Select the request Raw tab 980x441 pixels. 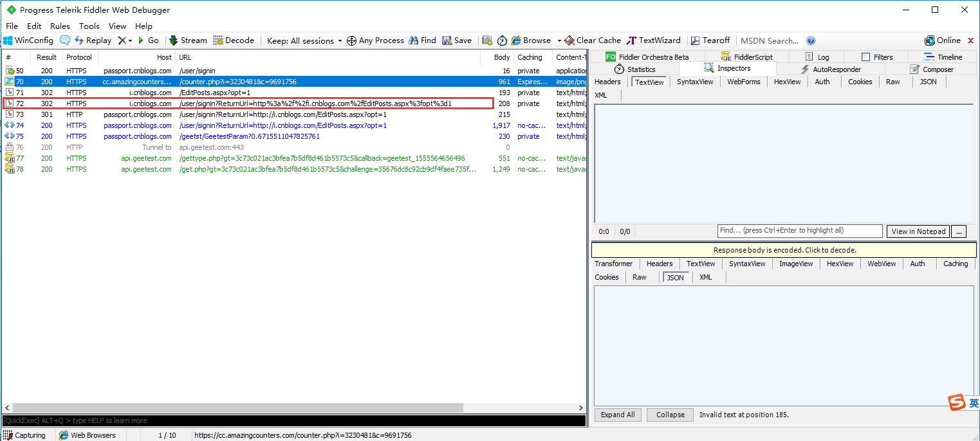point(893,82)
